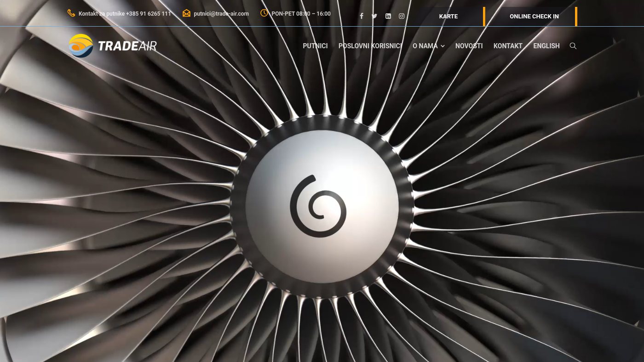This screenshot has width=644, height=362.
Task: Click the putnici@trade-air.com email link
Action: (x=221, y=14)
